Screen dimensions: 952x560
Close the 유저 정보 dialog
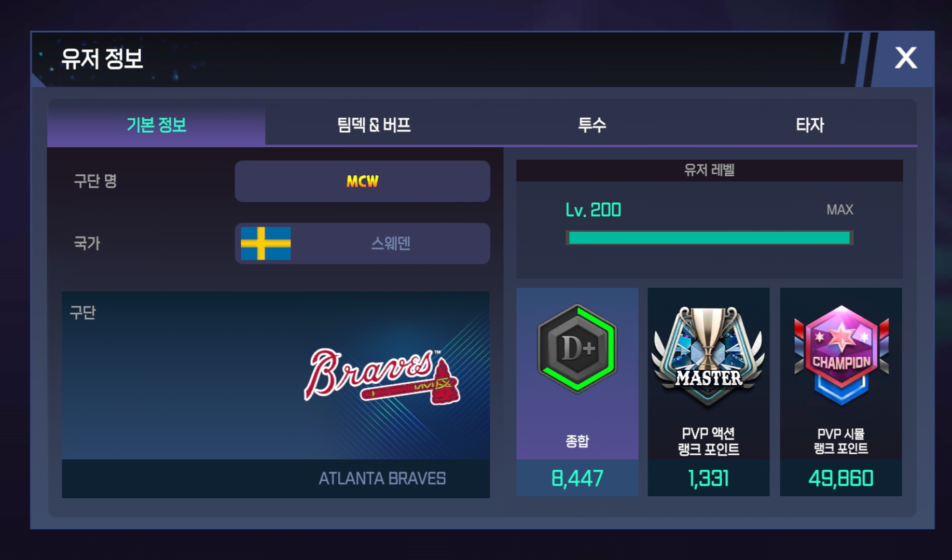(x=906, y=58)
